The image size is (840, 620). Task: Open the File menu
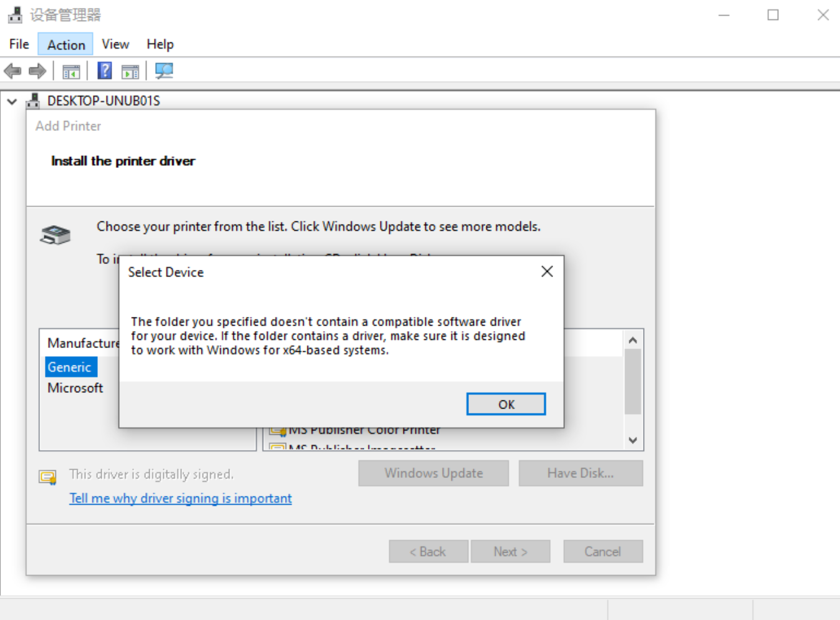(x=18, y=44)
